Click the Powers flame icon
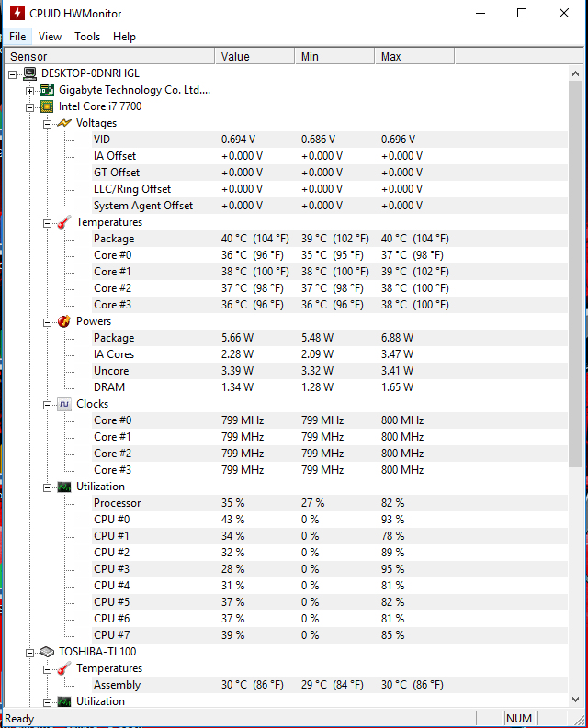This screenshot has height=728, width=588. pos(64,321)
